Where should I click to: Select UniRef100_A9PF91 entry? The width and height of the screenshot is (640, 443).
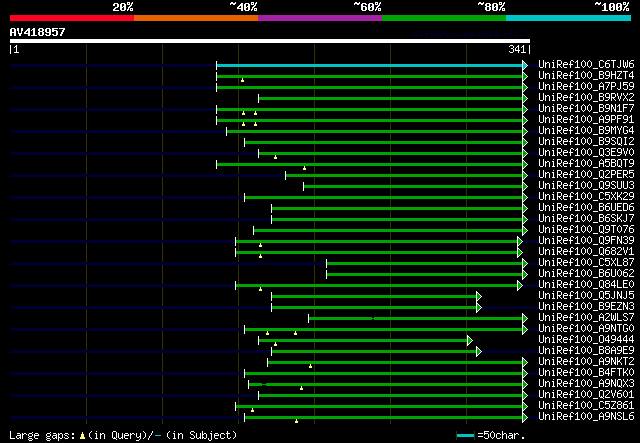point(586,120)
